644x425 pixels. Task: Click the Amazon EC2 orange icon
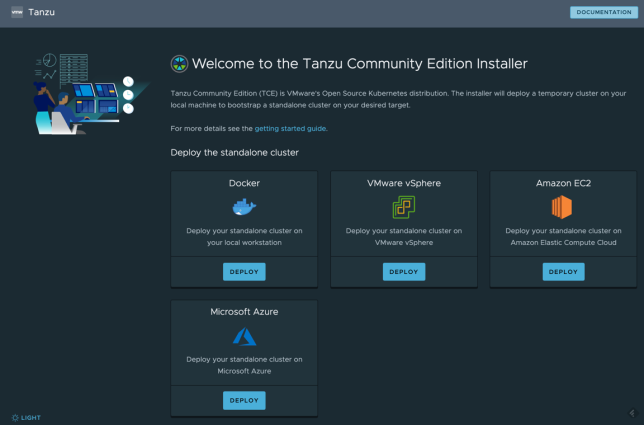(x=562, y=207)
